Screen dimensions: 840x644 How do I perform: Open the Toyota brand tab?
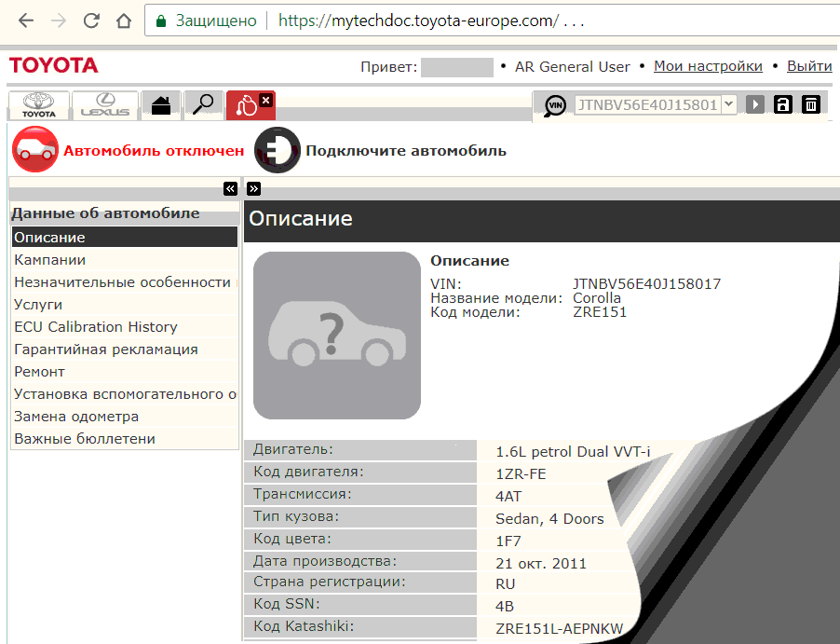pyautogui.click(x=39, y=105)
